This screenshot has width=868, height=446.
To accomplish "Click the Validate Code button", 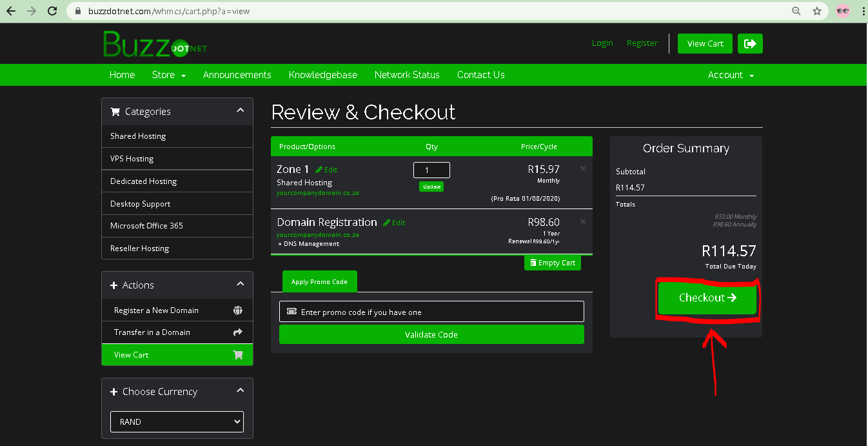I will (431, 334).
